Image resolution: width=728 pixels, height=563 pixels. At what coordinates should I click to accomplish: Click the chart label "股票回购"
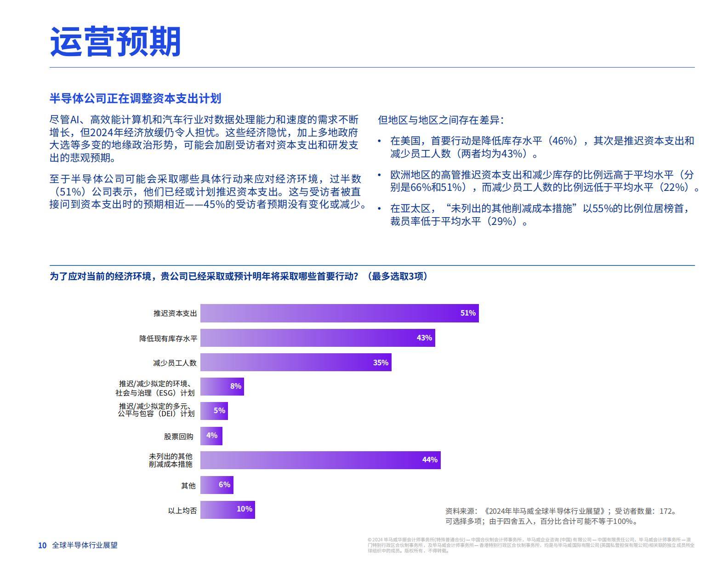(x=179, y=437)
